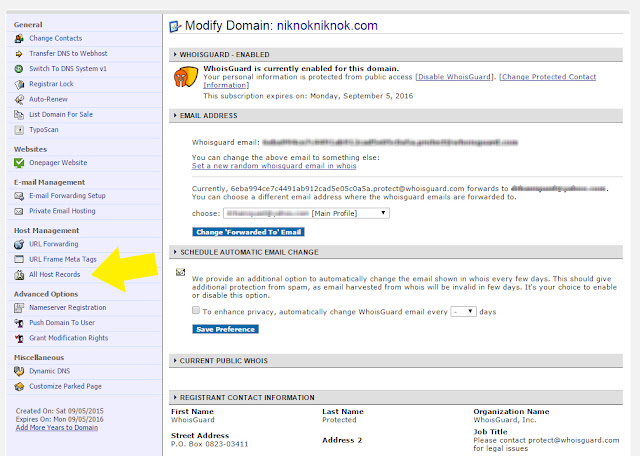This screenshot has width=640, height=456.
Task: Click the scheduled email change envelope icon
Action: (180, 272)
